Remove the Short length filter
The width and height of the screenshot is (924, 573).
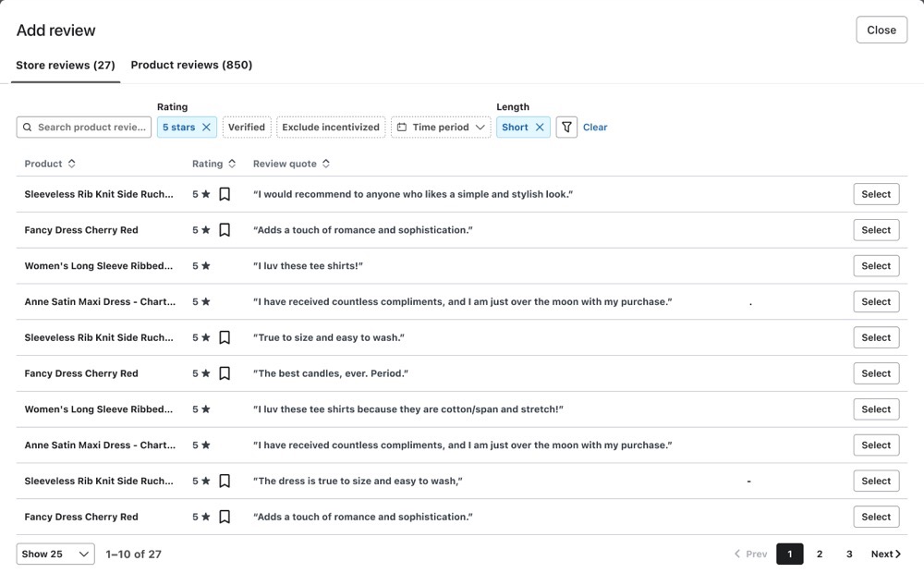(x=540, y=128)
